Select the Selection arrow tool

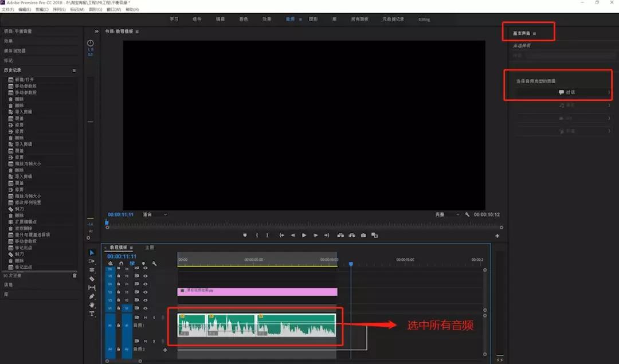[x=92, y=253]
